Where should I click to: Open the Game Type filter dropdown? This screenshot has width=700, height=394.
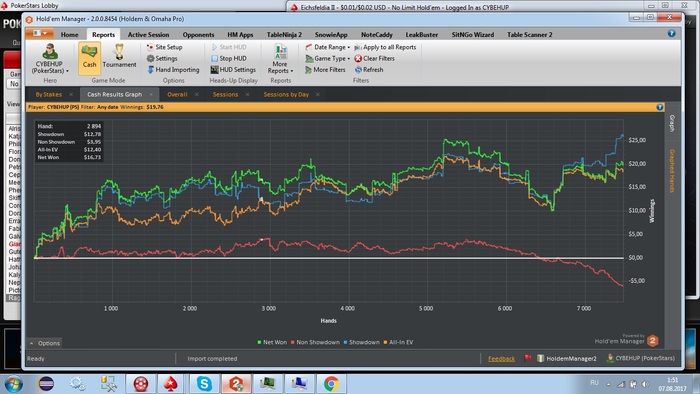pos(327,58)
